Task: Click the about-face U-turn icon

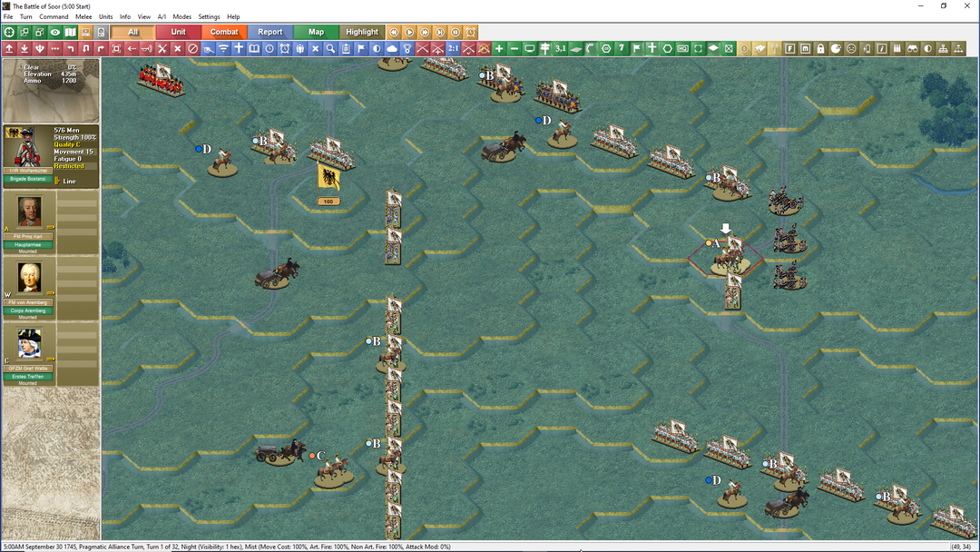Action: tap(85, 48)
